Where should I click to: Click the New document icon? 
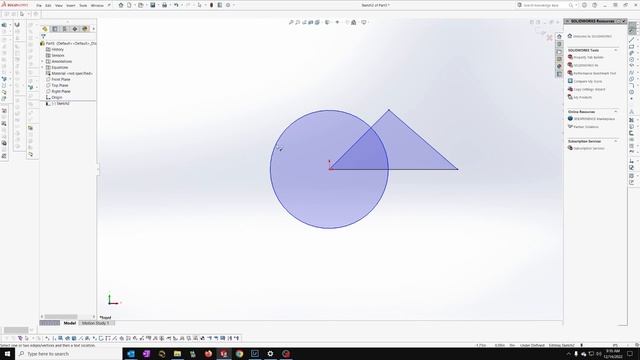[x=129, y=5]
